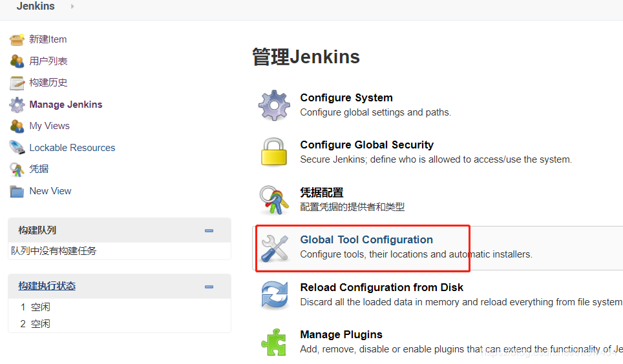
Task: Collapse the 构建队列 panel
Action: [x=209, y=230]
